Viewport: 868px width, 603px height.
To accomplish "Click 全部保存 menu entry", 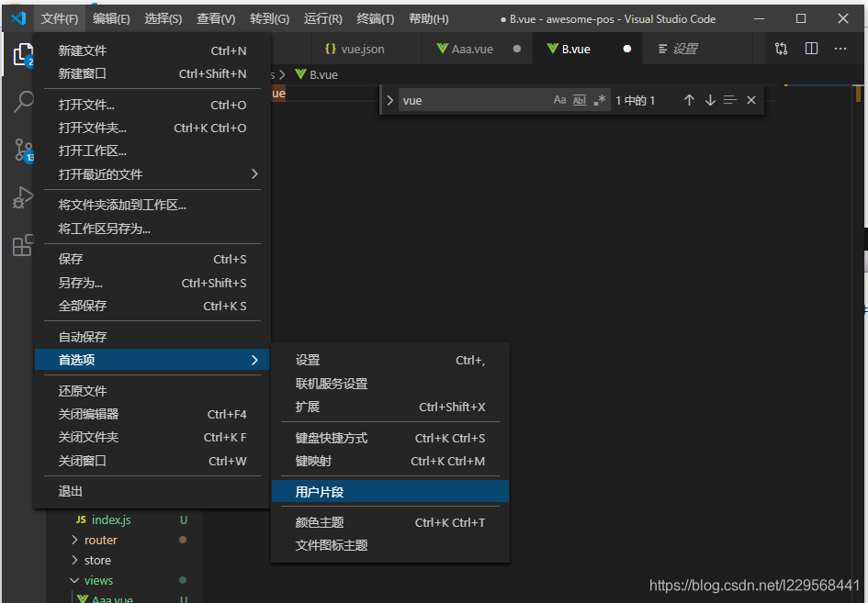I will pyautogui.click(x=152, y=306).
